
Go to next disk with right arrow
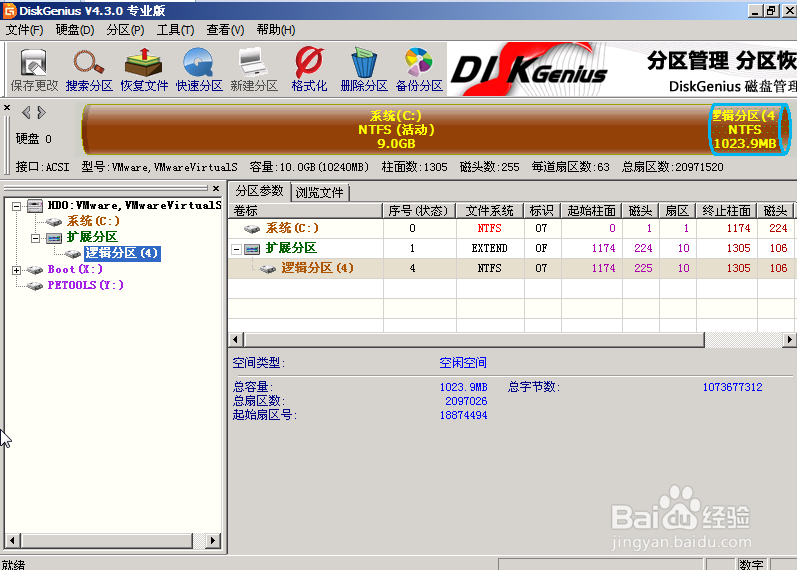(42, 112)
